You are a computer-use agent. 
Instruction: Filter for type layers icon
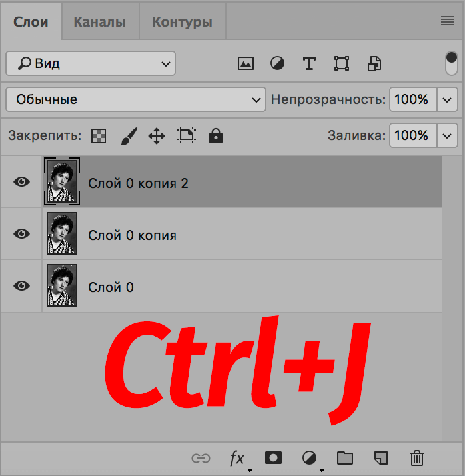click(x=309, y=63)
